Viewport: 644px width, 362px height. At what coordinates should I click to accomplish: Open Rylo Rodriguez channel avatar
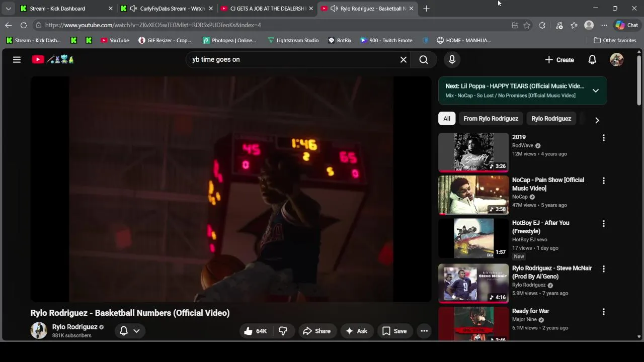tap(39, 330)
